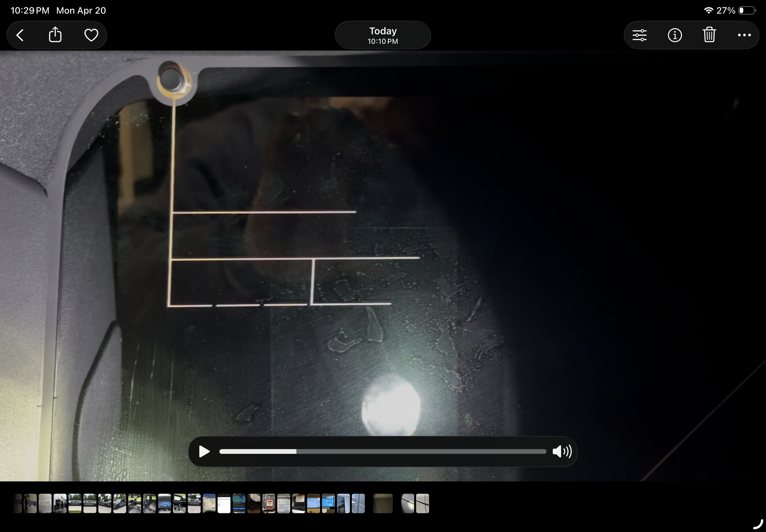The height and width of the screenshot is (532, 766).
Task: Open the dashboard gauge cluster thumbnail
Action: 164,503
